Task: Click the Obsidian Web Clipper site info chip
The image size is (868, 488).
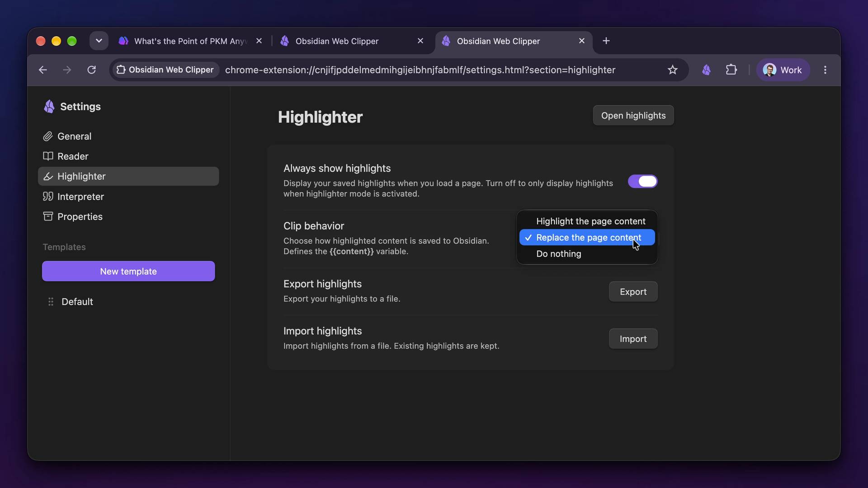Action: (x=165, y=70)
